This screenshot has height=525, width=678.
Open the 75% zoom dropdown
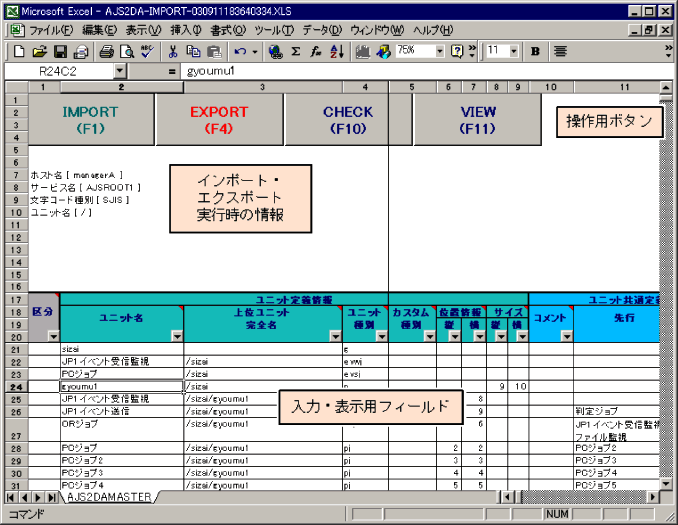440,51
